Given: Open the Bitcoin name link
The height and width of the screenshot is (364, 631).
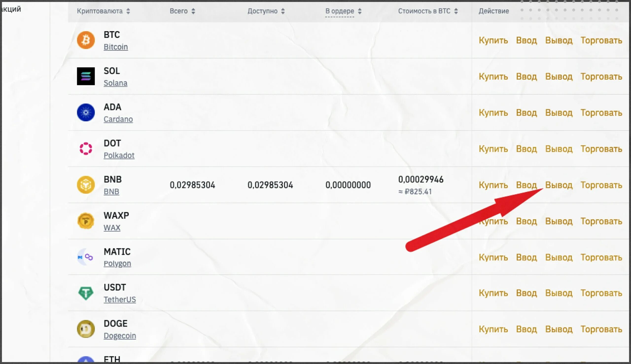Looking at the screenshot, I should (116, 47).
